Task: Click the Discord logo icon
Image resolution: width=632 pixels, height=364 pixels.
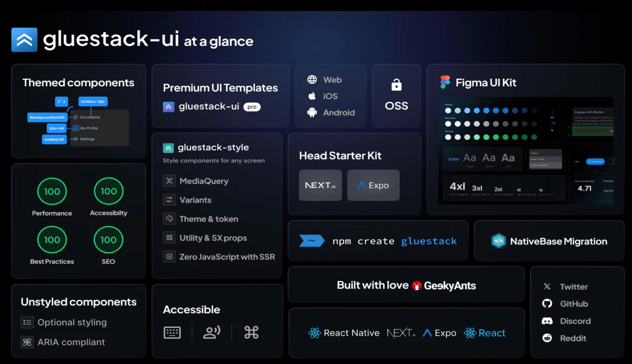Action: (x=547, y=321)
